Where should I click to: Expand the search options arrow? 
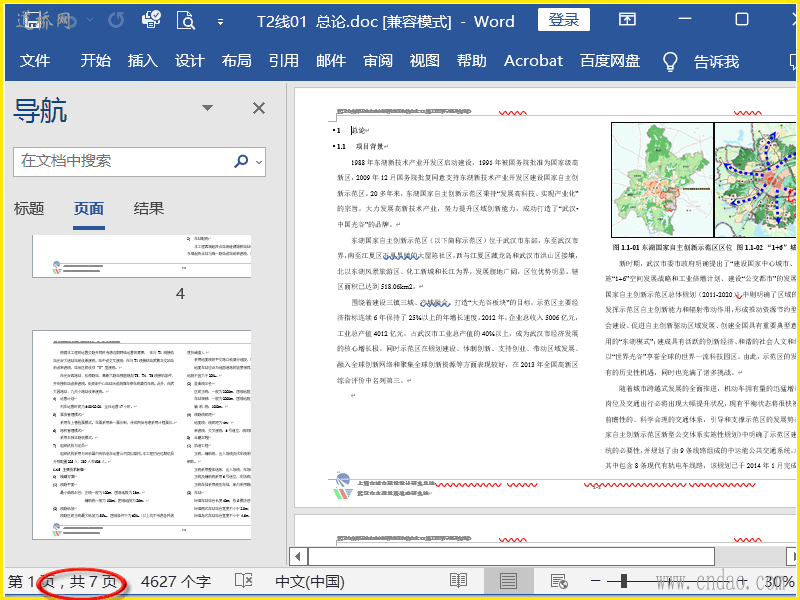click(259, 162)
